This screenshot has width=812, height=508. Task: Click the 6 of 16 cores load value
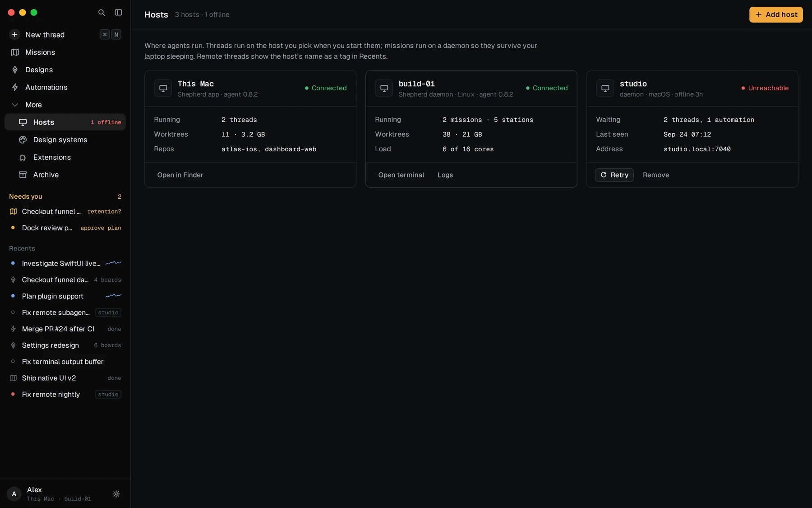pyautogui.click(x=468, y=149)
